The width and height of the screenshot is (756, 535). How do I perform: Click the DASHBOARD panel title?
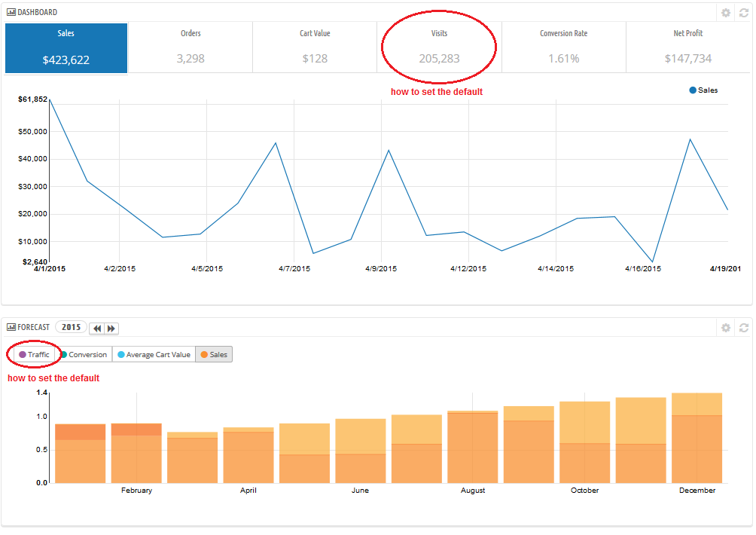[x=37, y=12]
